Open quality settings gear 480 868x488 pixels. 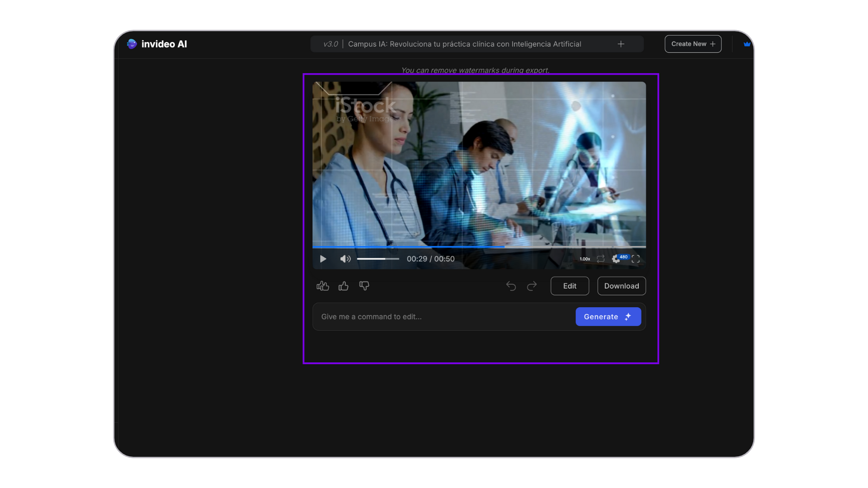[x=619, y=258]
